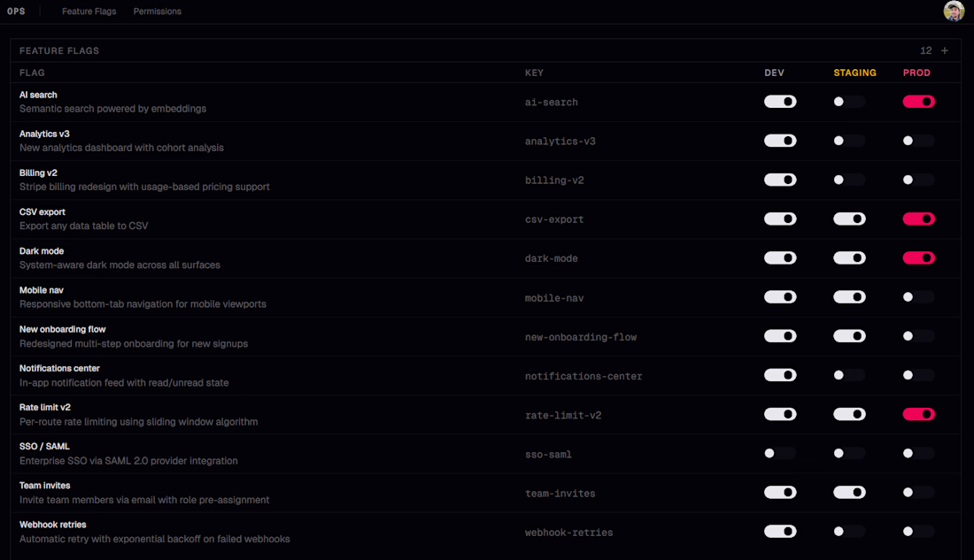This screenshot has width=974, height=560.
Task: Select the new-onboarding-flow key text
Action: [x=580, y=337]
